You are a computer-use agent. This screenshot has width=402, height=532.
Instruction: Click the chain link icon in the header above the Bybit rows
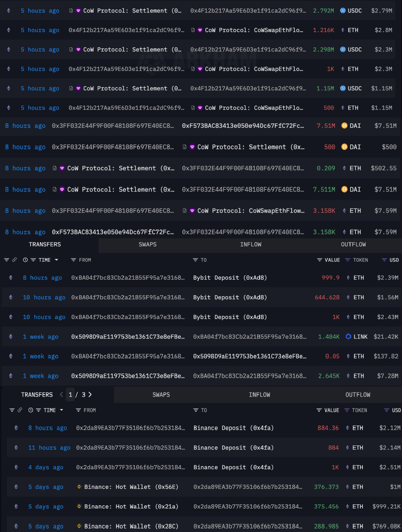coord(14,260)
